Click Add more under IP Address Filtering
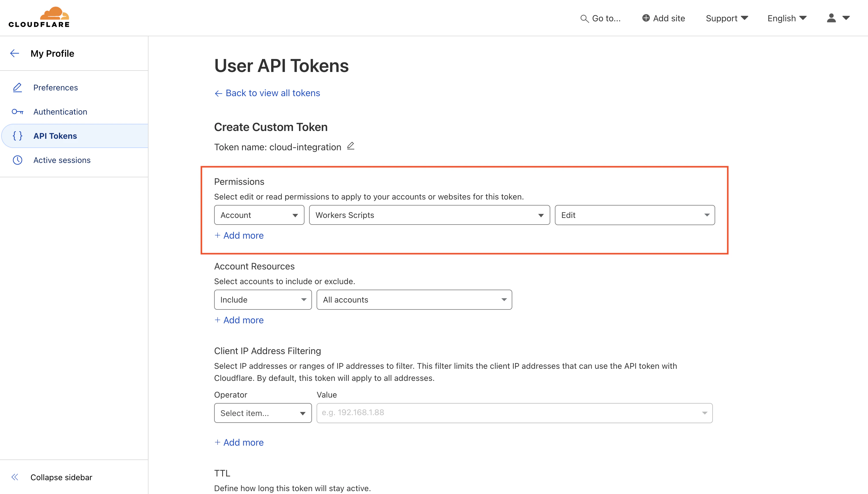Viewport: 868px width, 494px height. click(x=239, y=442)
